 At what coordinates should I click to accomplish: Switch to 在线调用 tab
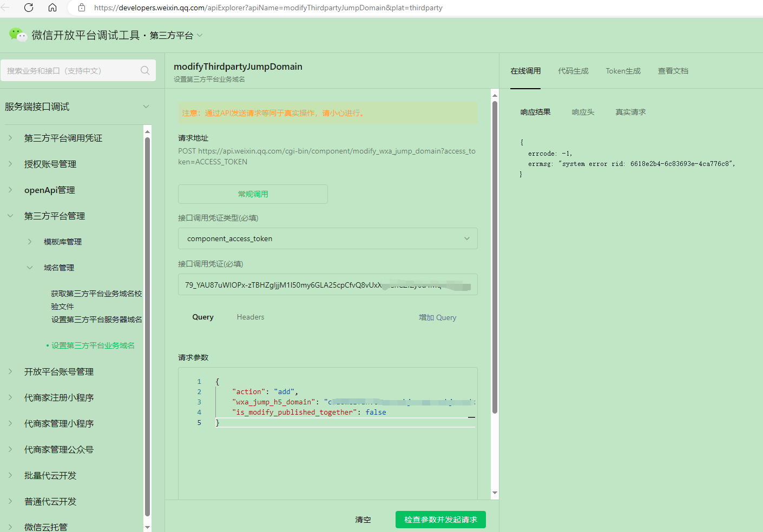(525, 71)
